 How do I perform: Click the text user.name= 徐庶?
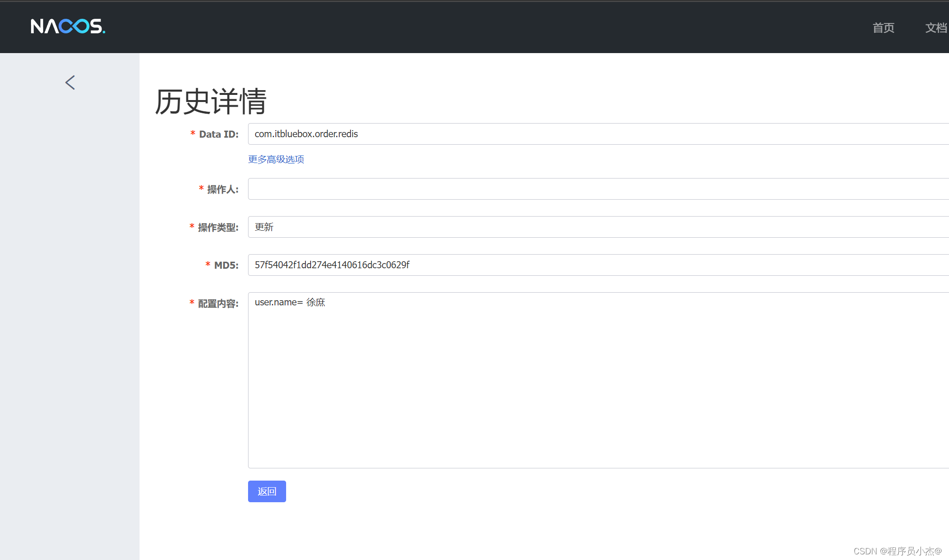[290, 303]
